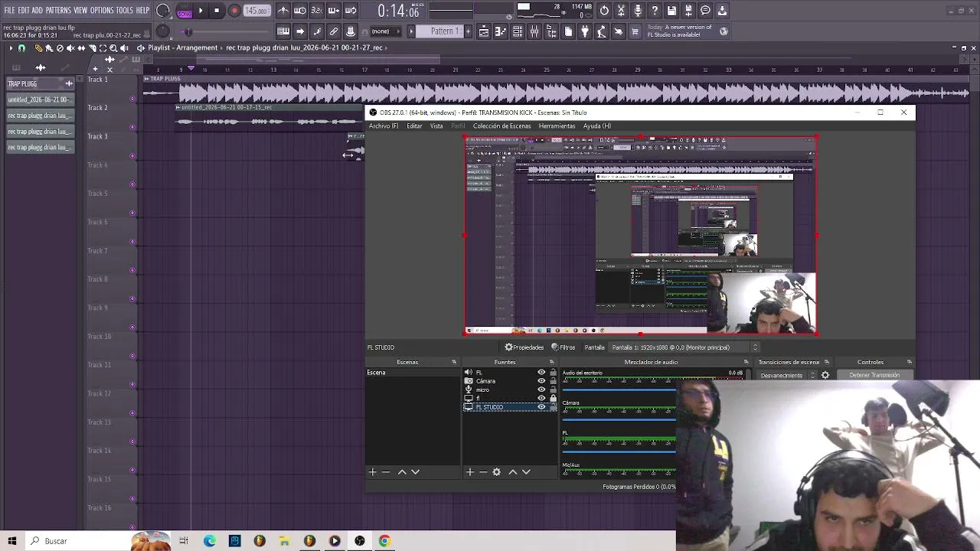Select untitled_2026-06-21 clip in picker panel

[39, 99]
